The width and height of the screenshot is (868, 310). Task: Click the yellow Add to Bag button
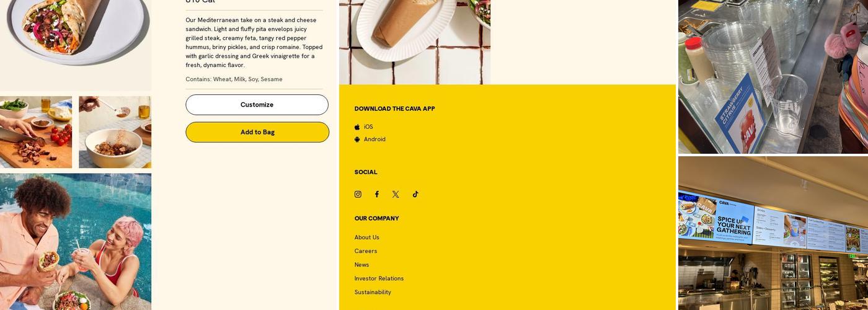(x=257, y=132)
